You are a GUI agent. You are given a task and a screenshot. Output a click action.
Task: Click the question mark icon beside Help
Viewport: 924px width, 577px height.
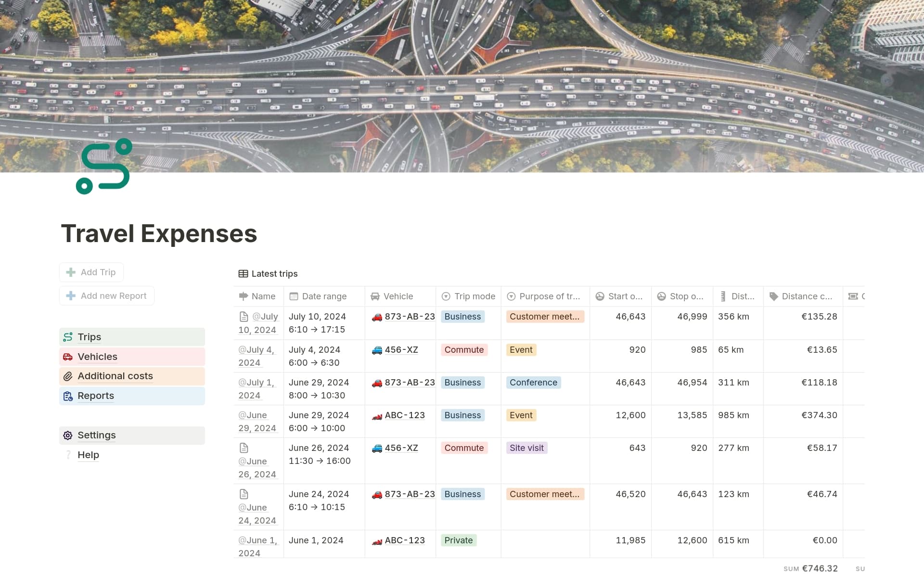(x=68, y=455)
